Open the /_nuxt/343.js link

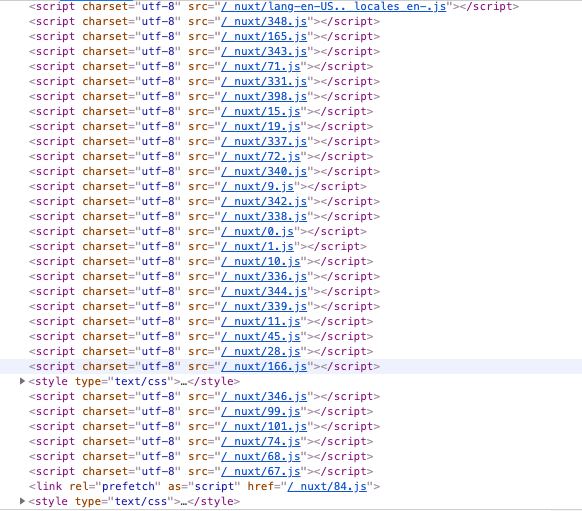coord(264,52)
